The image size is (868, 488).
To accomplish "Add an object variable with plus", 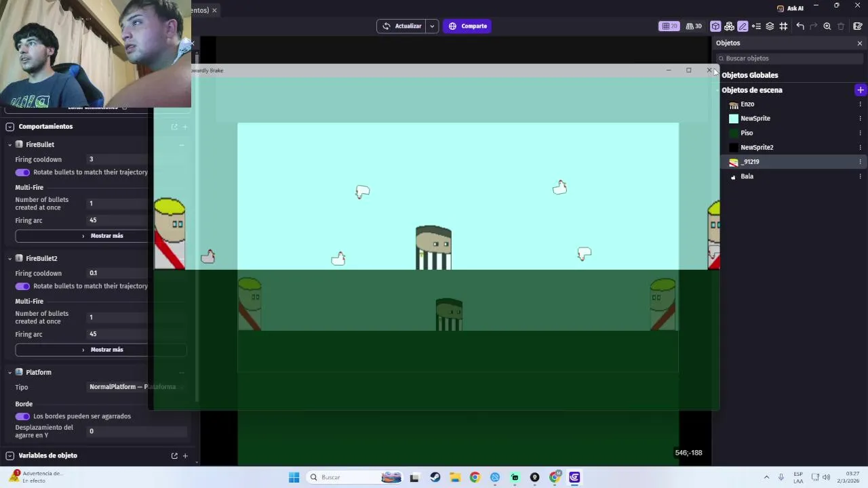I will 185,455.
